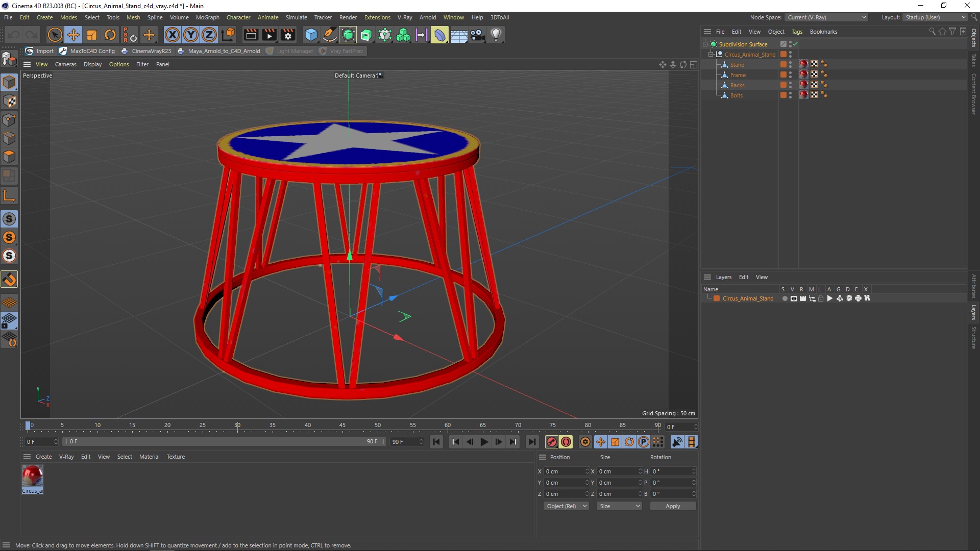Collapse the Circus_Animal_Stand tree node

[x=710, y=55]
